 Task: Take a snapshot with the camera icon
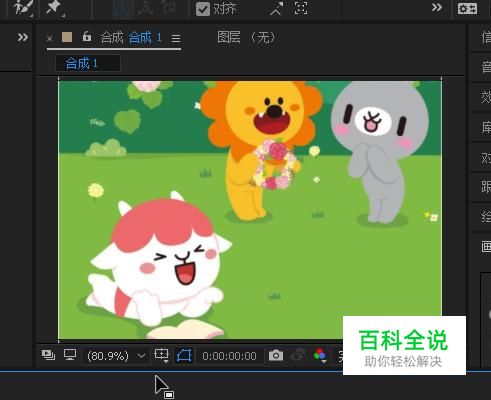(276, 355)
